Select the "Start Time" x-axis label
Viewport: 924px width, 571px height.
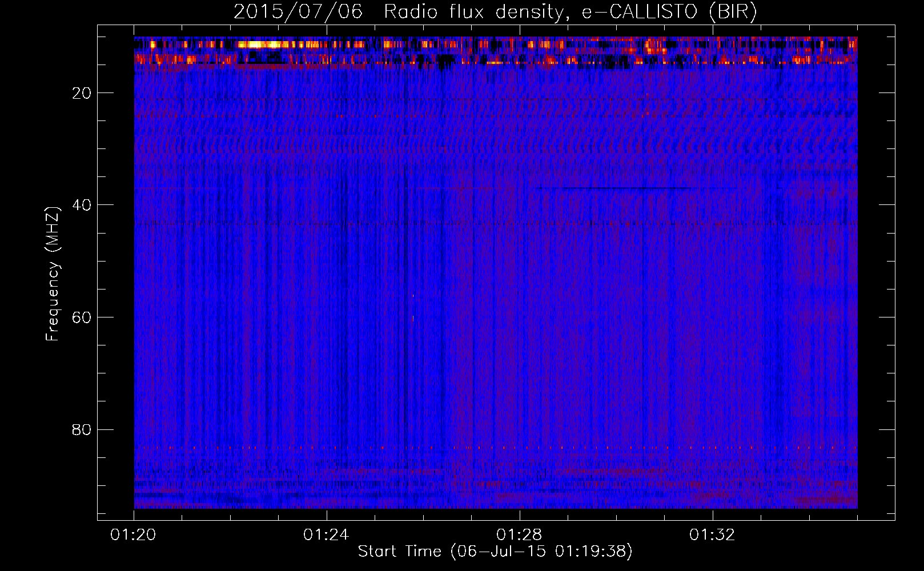pyautogui.click(x=399, y=551)
